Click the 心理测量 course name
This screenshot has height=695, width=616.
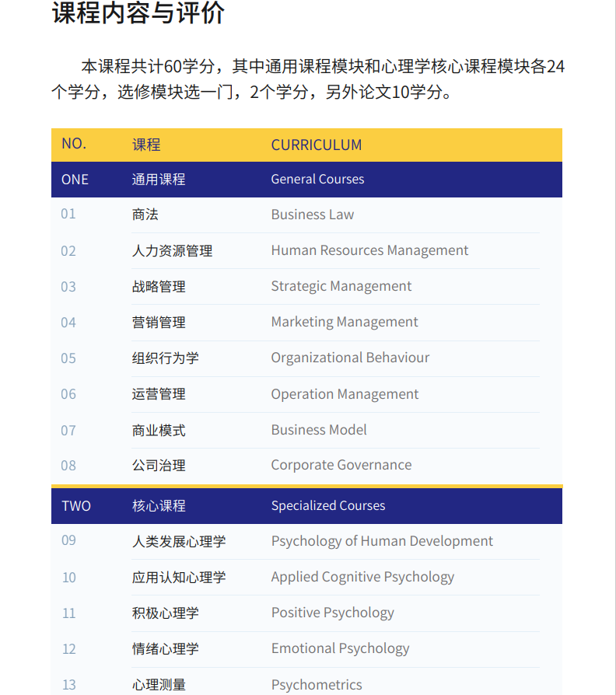pyautogui.click(x=159, y=685)
